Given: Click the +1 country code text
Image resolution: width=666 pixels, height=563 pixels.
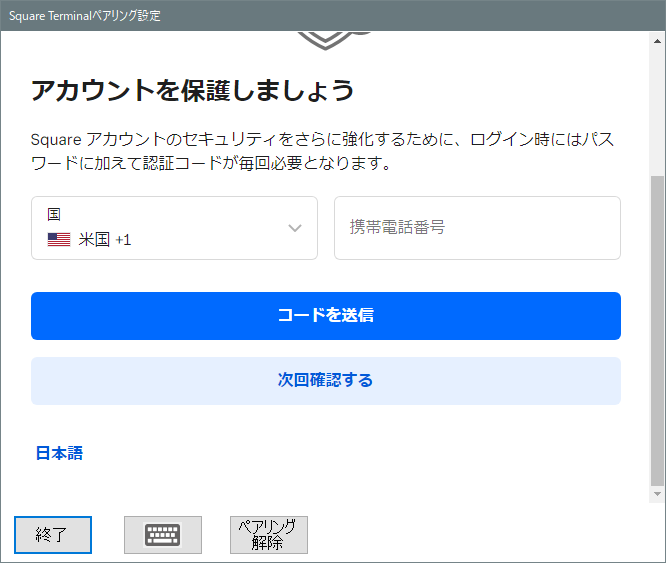Looking at the screenshot, I should (x=123, y=240).
